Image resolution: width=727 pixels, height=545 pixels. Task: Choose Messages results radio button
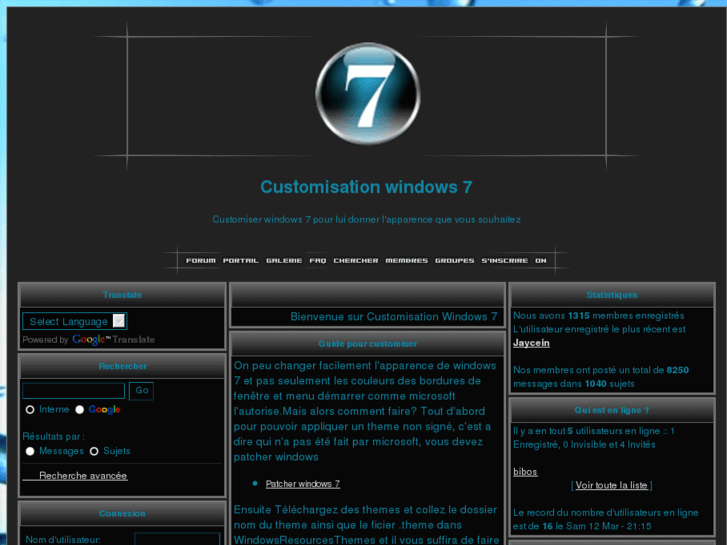click(30, 451)
